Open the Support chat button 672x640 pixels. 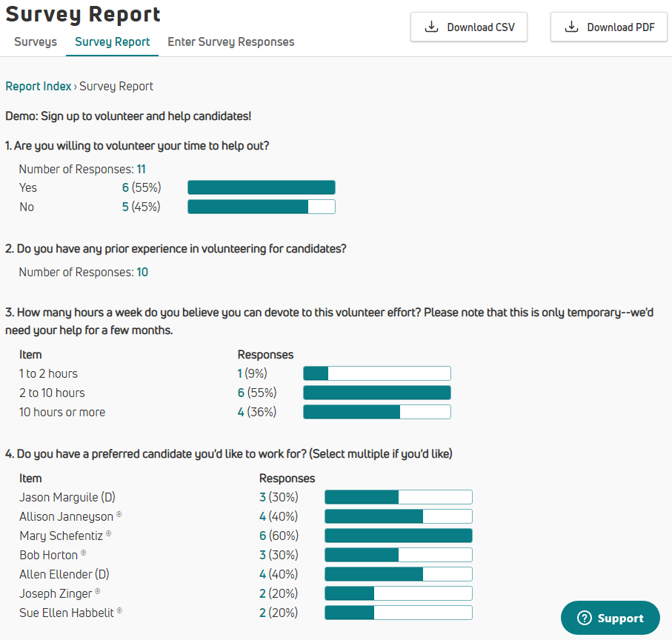[610, 619]
